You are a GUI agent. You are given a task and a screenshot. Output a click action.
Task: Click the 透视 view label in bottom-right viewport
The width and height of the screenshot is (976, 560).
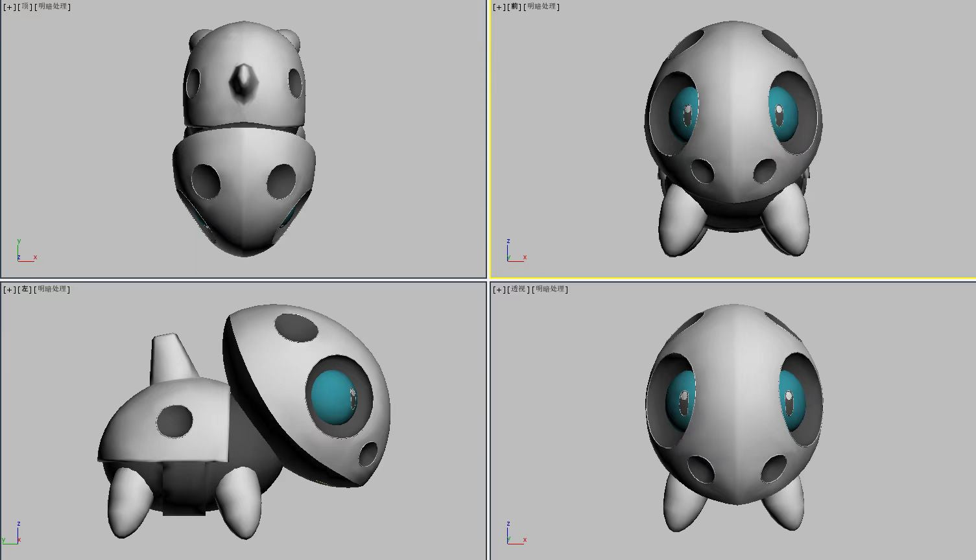[518, 289]
